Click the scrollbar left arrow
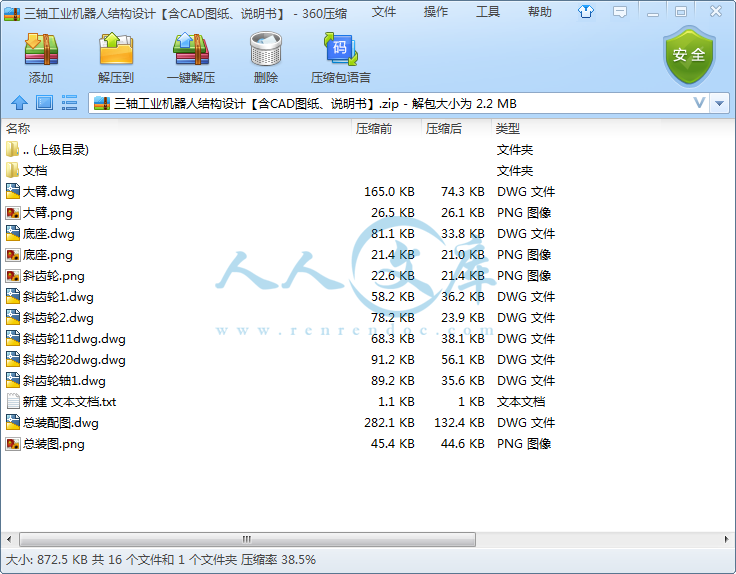 point(9,539)
